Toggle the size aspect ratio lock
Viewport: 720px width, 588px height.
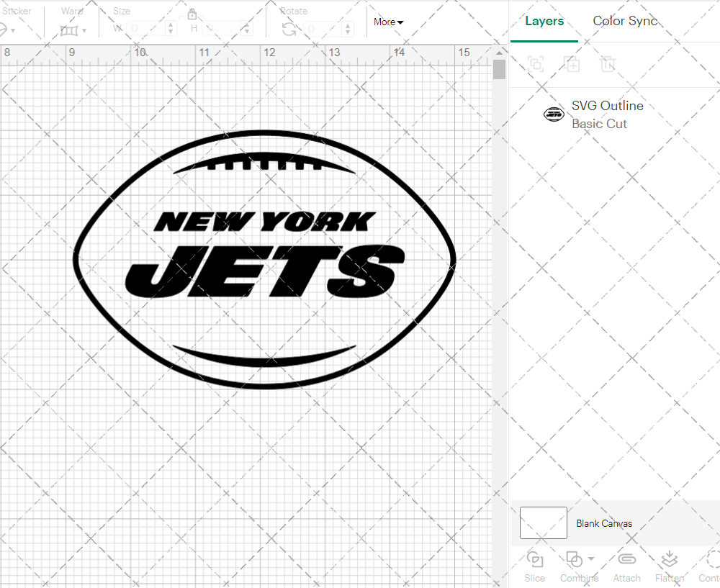(x=192, y=14)
